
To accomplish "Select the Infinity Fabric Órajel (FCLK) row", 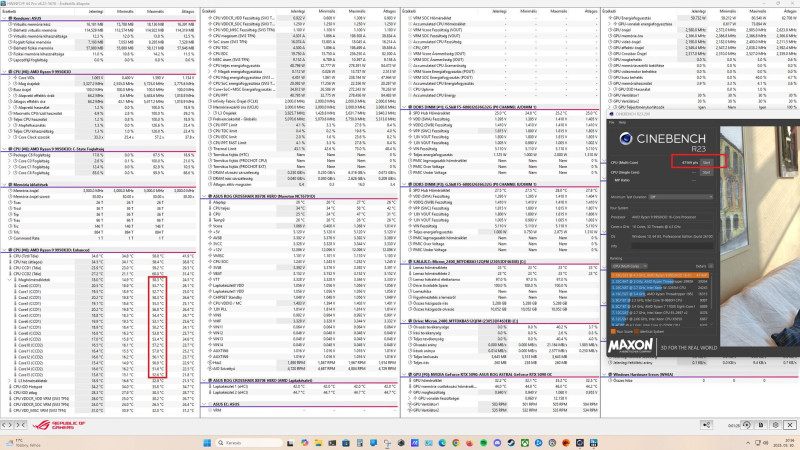I will tap(298, 101).
